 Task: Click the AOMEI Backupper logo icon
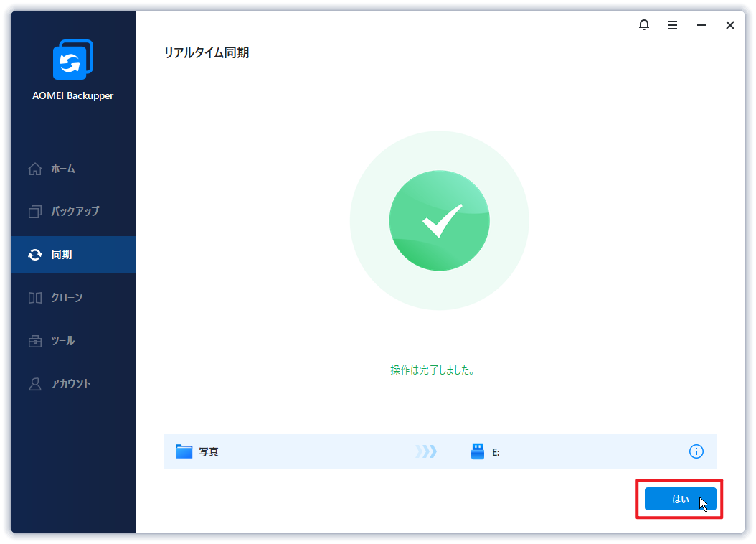point(73,60)
